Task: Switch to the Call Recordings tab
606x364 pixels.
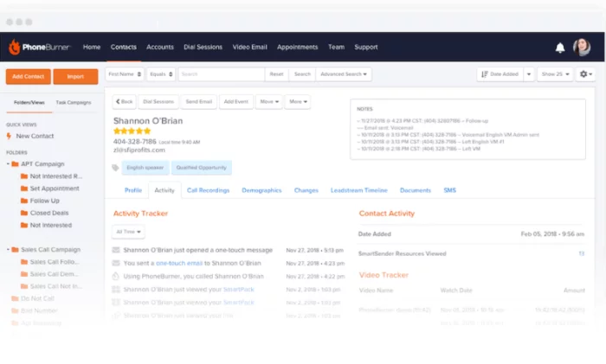Action: pyautogui.click(x=208, y=190)
